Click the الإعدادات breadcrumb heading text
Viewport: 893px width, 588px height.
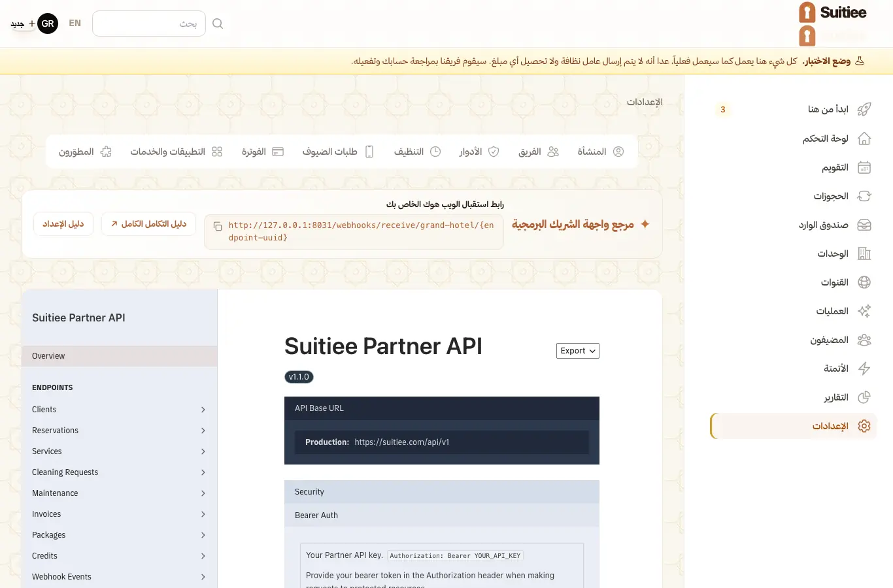click(x=645, y=102)
